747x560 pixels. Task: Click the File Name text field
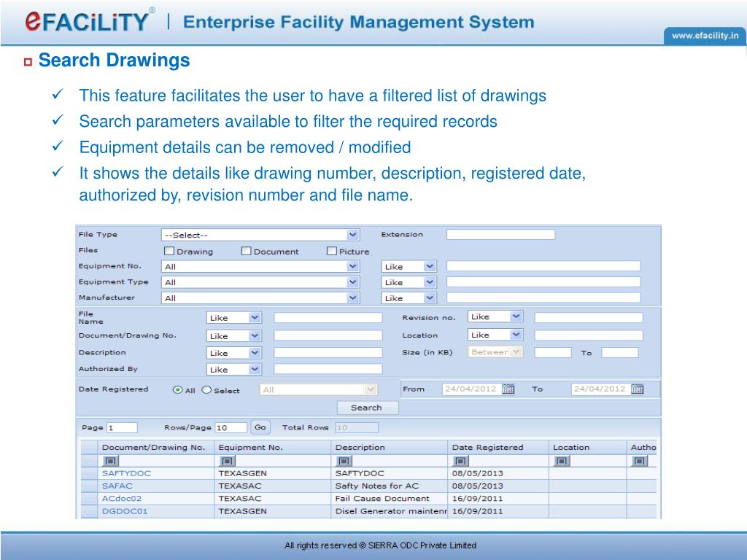coord(328,318)
